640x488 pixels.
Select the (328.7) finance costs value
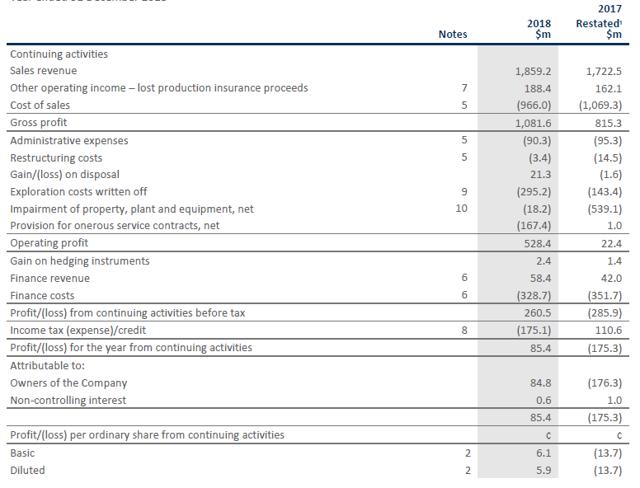click(534, 295)
